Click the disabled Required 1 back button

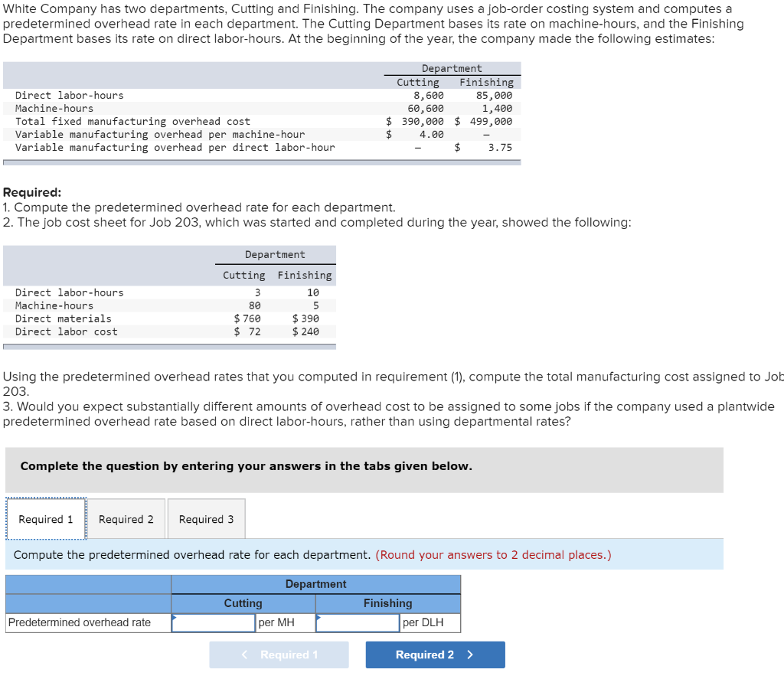click(x=279, y=655)
